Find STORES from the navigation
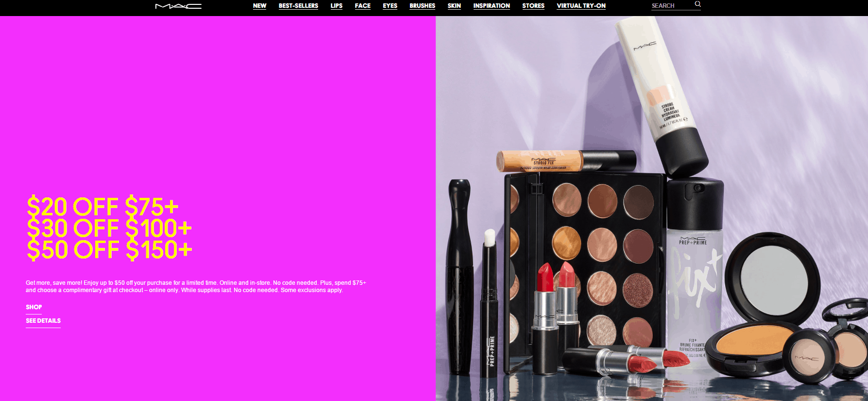 point(533,6)
